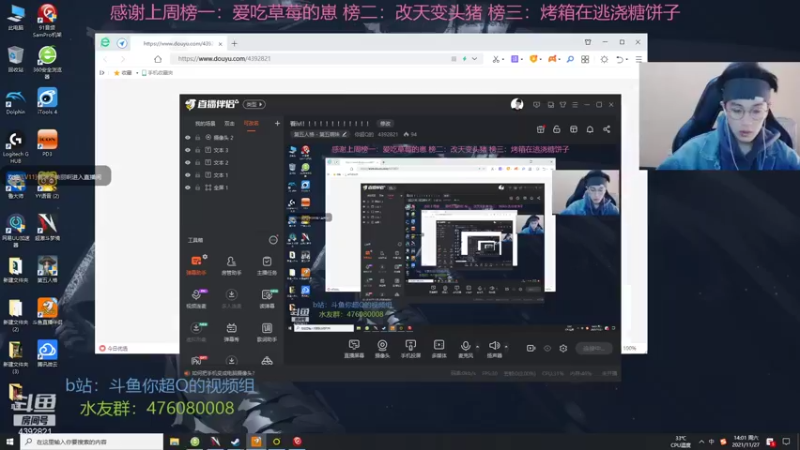Add new source with plus button
This screenshot has height=450, width=800.
coord(277,123)
